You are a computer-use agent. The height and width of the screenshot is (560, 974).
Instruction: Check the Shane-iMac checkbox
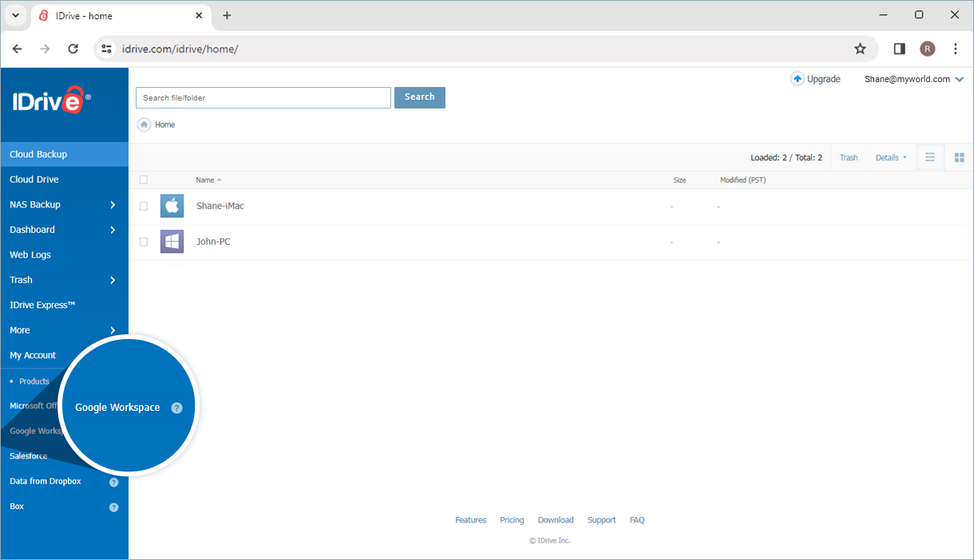point(144,206)
